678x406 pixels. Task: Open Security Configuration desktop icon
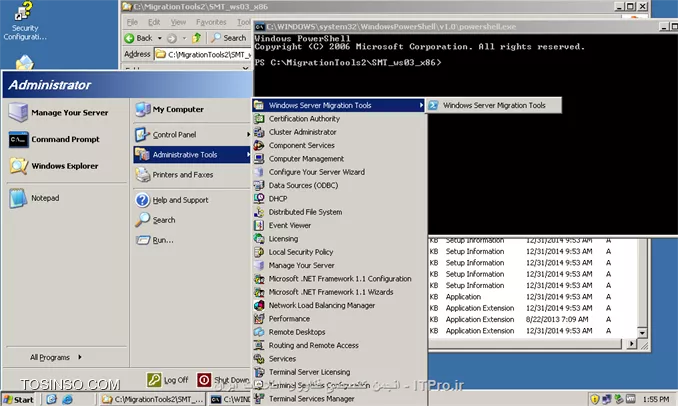24,21
